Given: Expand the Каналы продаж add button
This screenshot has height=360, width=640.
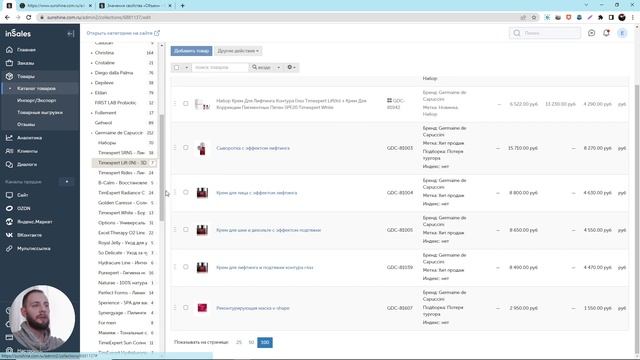Looking at the screenshot, I should click(67, 182).
